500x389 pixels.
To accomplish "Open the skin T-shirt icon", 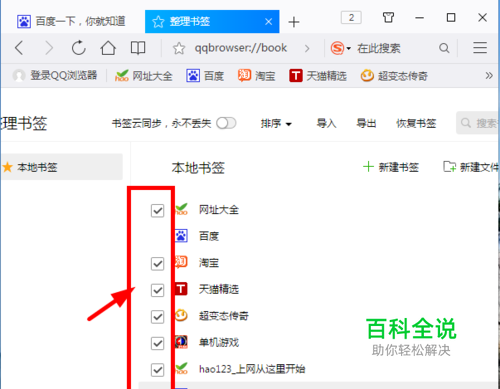I will [388, 17].
